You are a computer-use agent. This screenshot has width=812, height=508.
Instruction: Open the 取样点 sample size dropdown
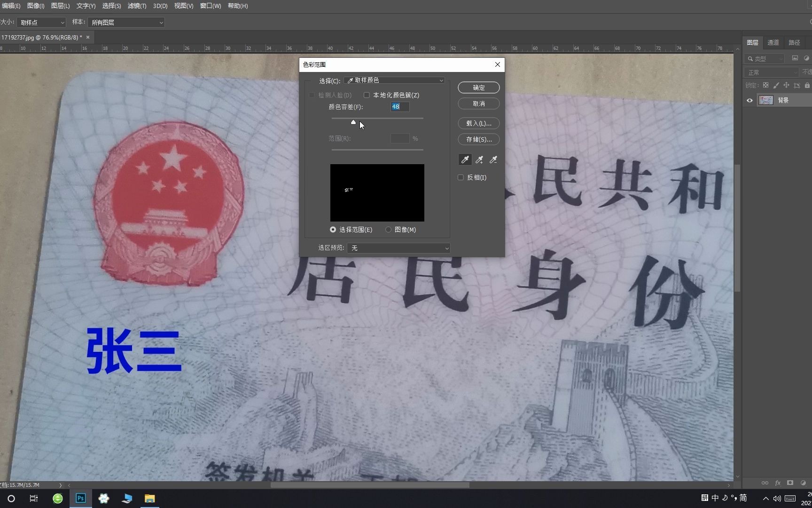(x=41, y=22)
